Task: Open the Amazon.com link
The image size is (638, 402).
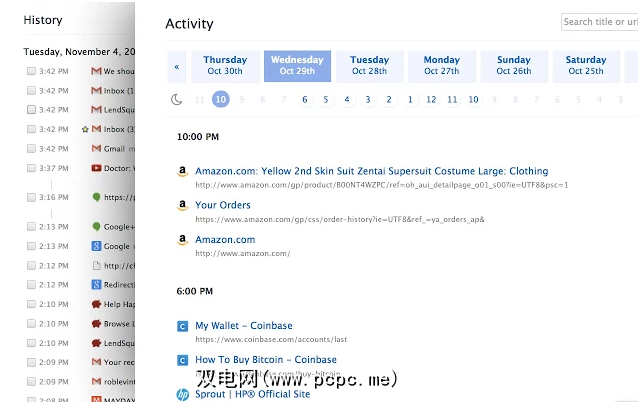Action: click(225, 240)
